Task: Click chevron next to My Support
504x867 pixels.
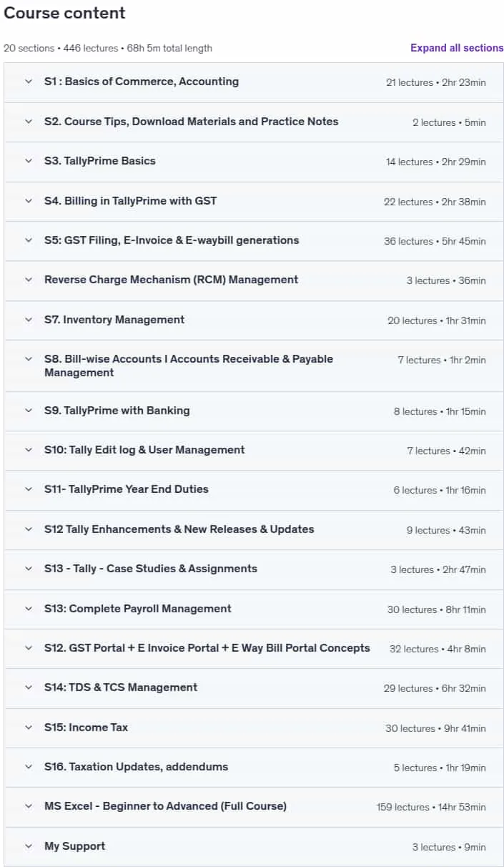Action: [29, 846]
